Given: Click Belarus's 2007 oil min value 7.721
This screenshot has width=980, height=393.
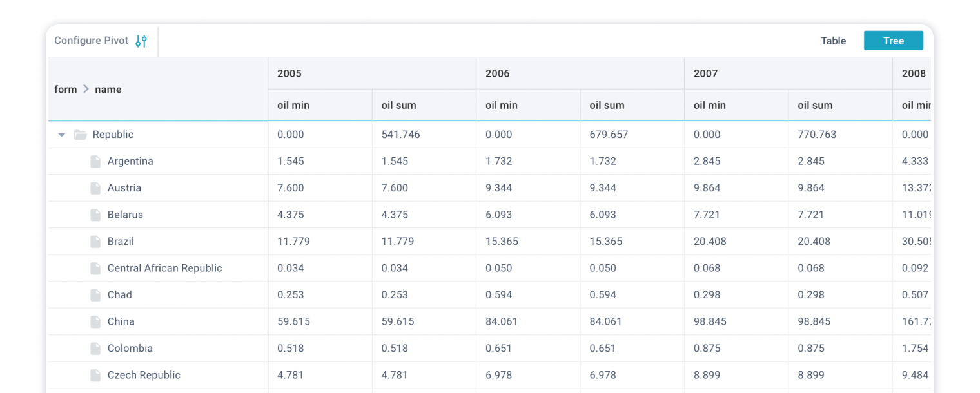Looking at the screenshot, I should [x=736, y=215].
